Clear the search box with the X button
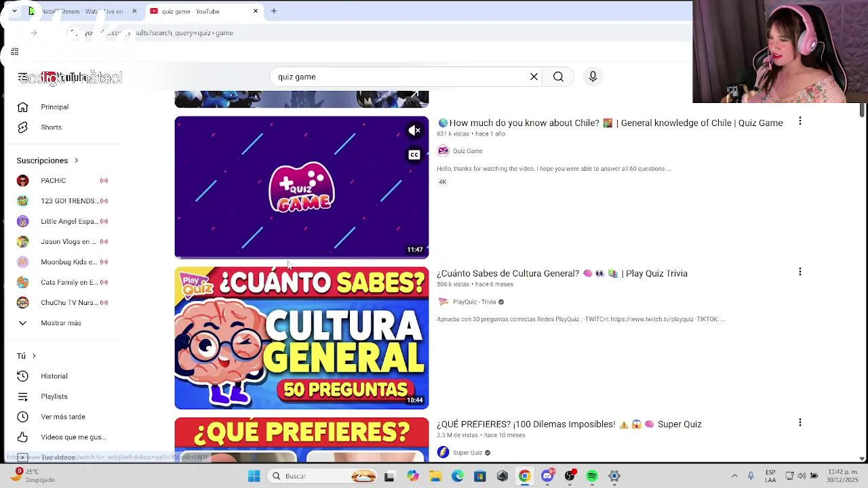 coord(534,77)
